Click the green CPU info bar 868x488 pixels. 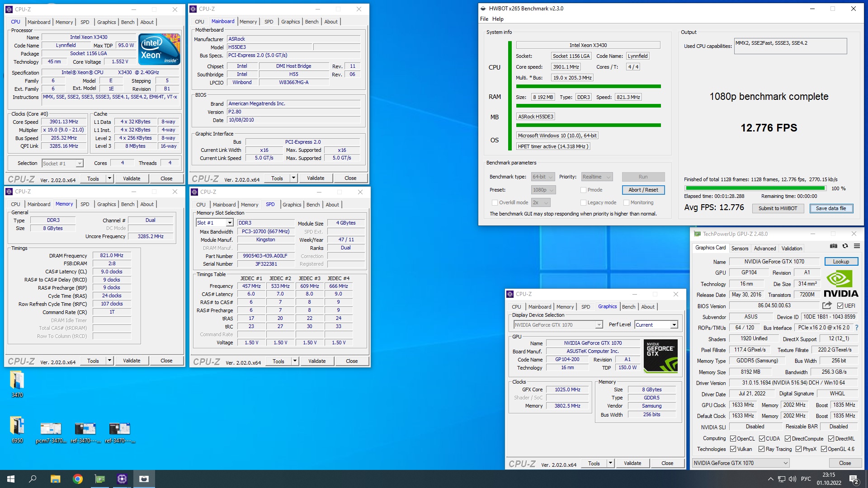pyautogui.click(x=588, y=86)
